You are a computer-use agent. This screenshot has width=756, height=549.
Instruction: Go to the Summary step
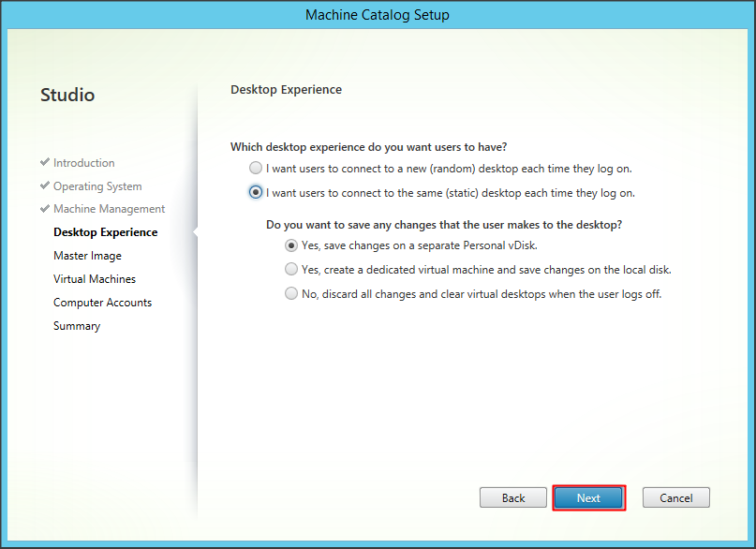click(x=77, y=326)
